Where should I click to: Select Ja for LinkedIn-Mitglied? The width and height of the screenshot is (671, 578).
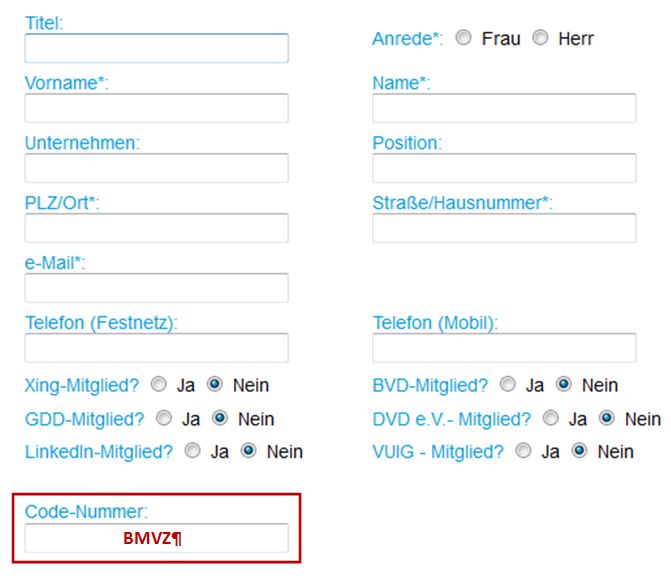click(192, 451)
